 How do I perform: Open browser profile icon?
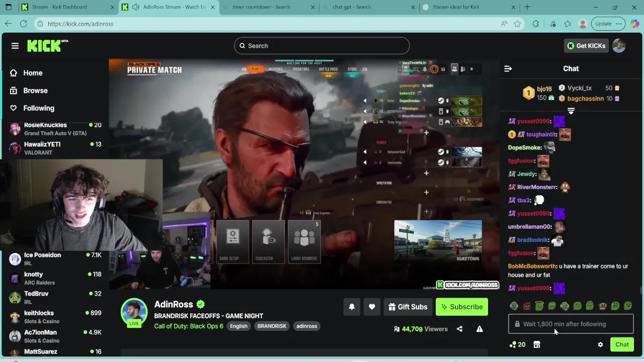[583, 24]
